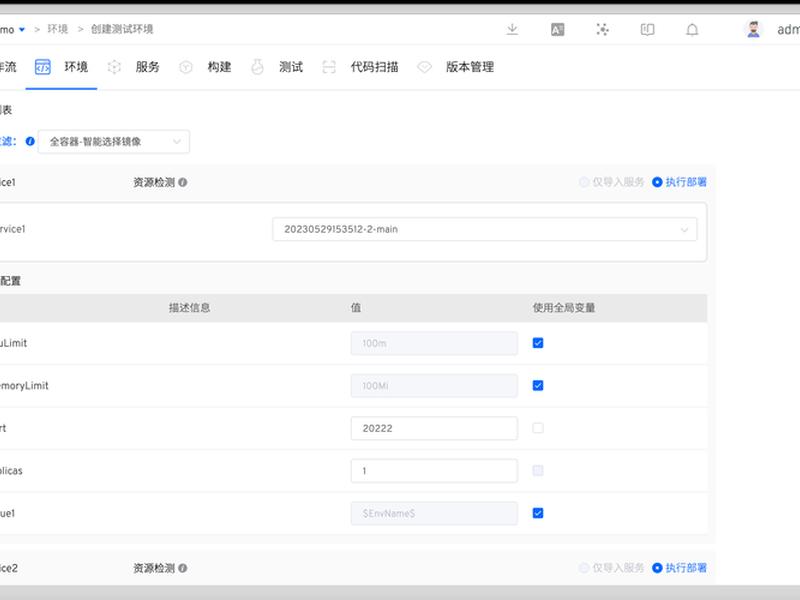800x600 pixels.
Task: Click the blue info icon beside filter
Action: click(30, 141)
